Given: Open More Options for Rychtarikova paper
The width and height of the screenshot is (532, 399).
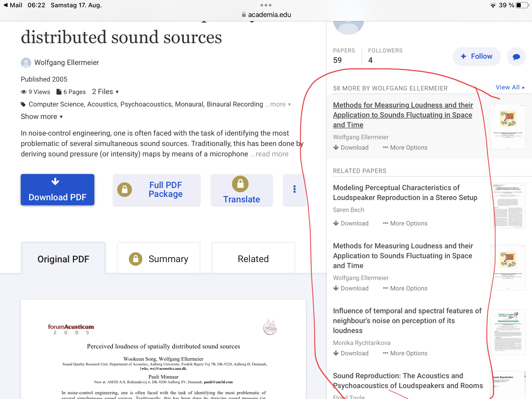Looking at the screenshot, I should tap(405, 353).
